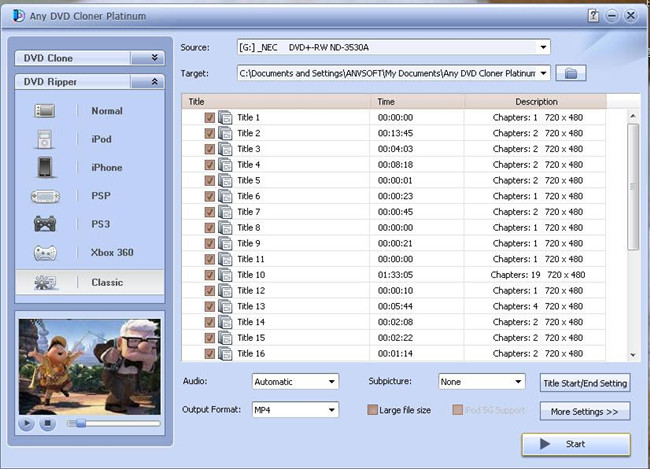This screenshot has height=469, width=650.
Task: Click the title list scrollbar thumb
Action: 633,187
